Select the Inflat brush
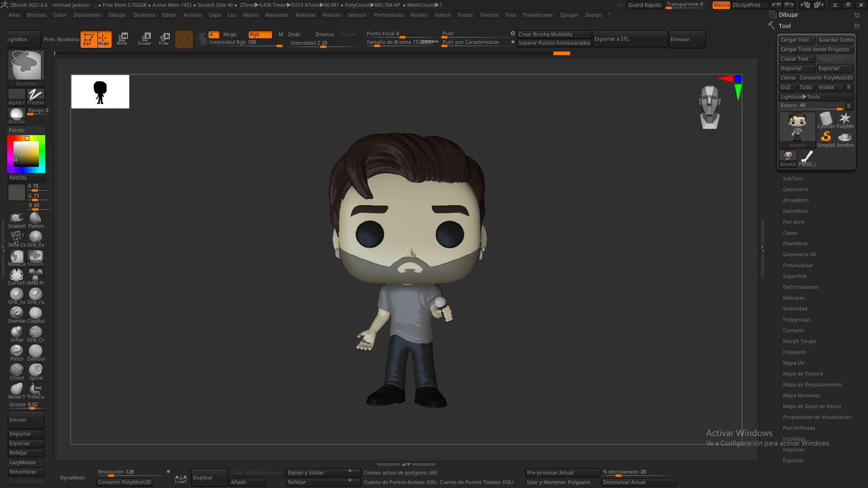The image size is (868, 488). tap(17, 332)
